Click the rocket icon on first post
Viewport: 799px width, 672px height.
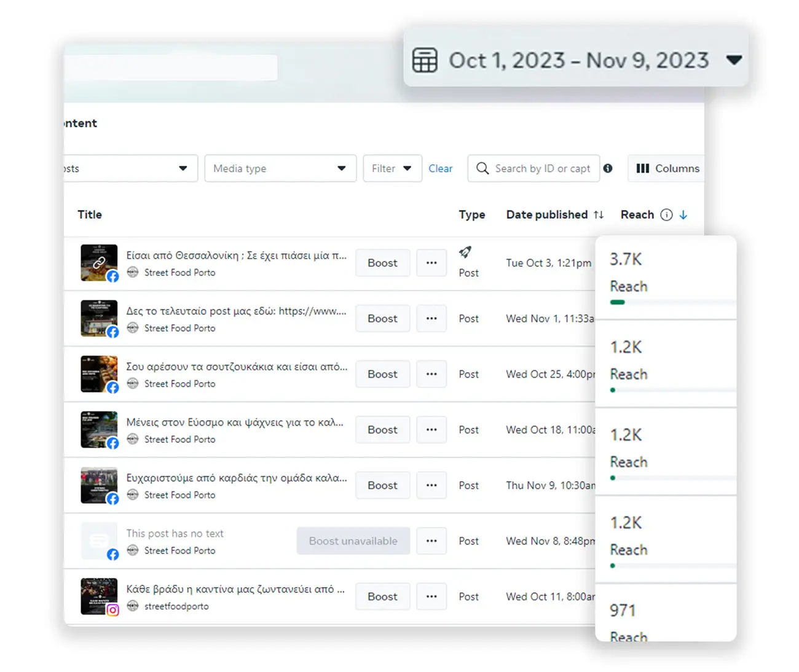[465, 252]
